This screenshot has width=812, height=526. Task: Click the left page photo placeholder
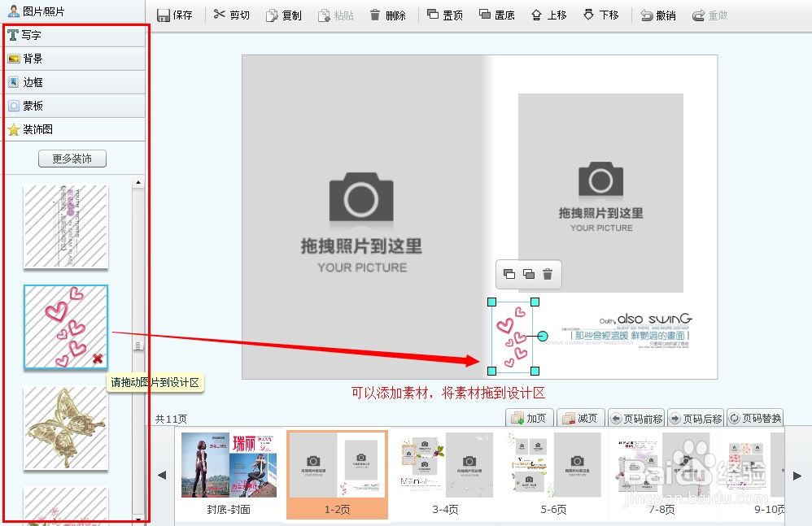pyautogui.click(x=363, y=217)
